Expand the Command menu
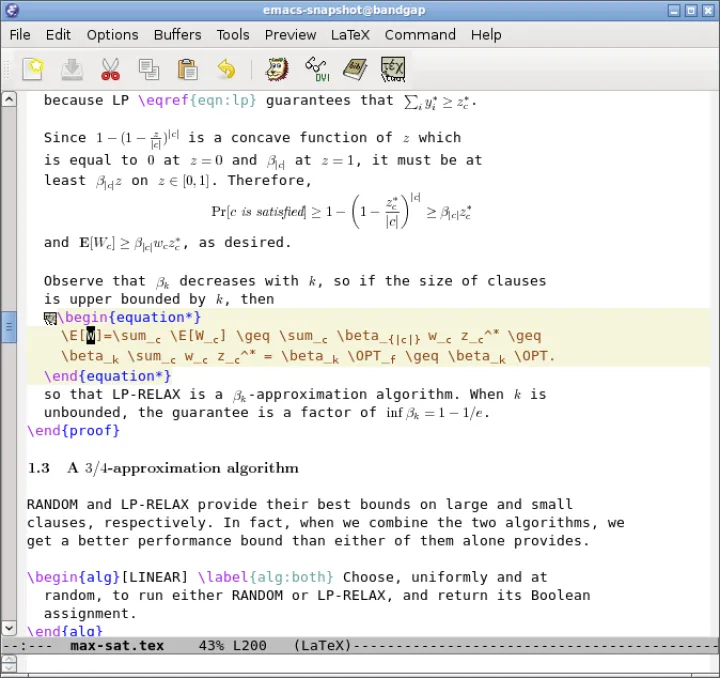720x678 pixels. tap(420, 34)
